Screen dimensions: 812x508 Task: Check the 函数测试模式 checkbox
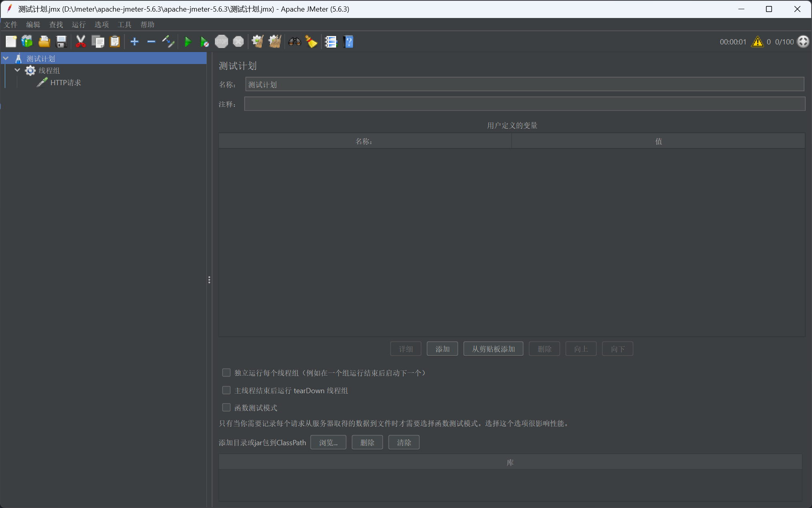(227, 408)
